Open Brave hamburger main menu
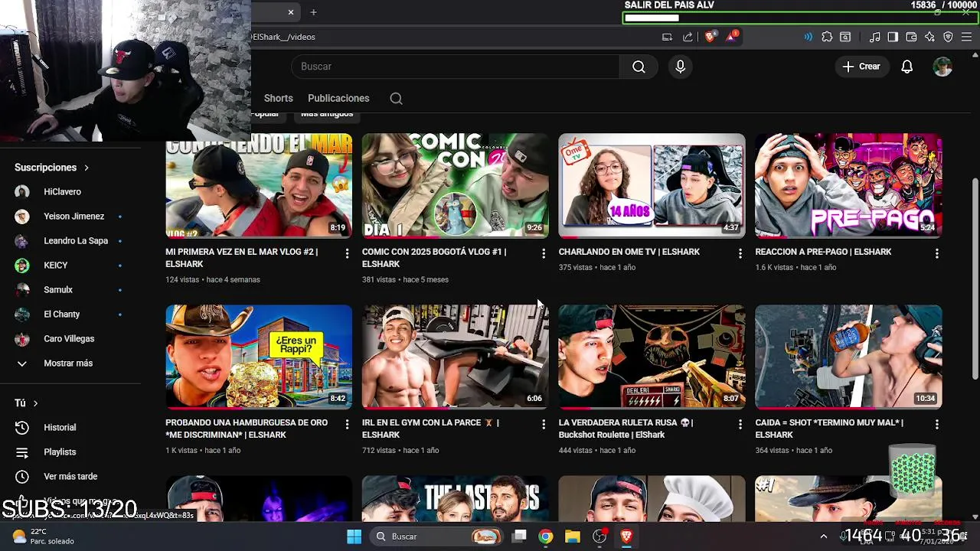Viewport: 980px width, 551px height. (968, 37)
